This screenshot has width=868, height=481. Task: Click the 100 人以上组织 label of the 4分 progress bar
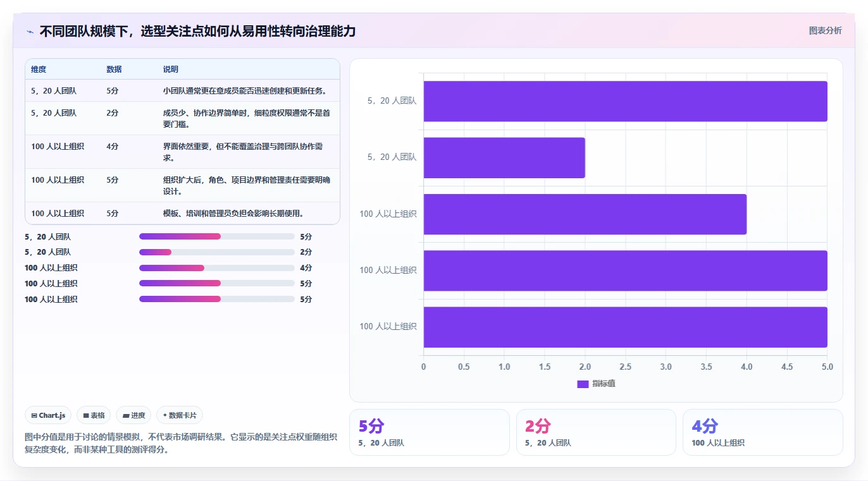[51, 268]
